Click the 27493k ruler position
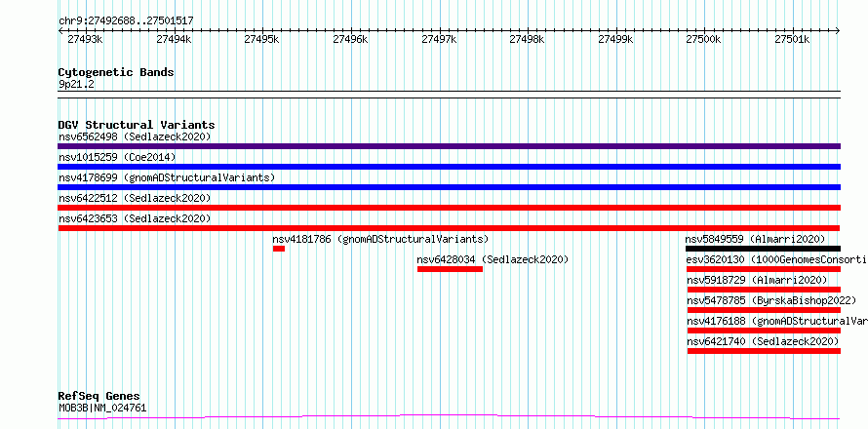Viewport: 868px width, 429px height. tap(85, 39)
